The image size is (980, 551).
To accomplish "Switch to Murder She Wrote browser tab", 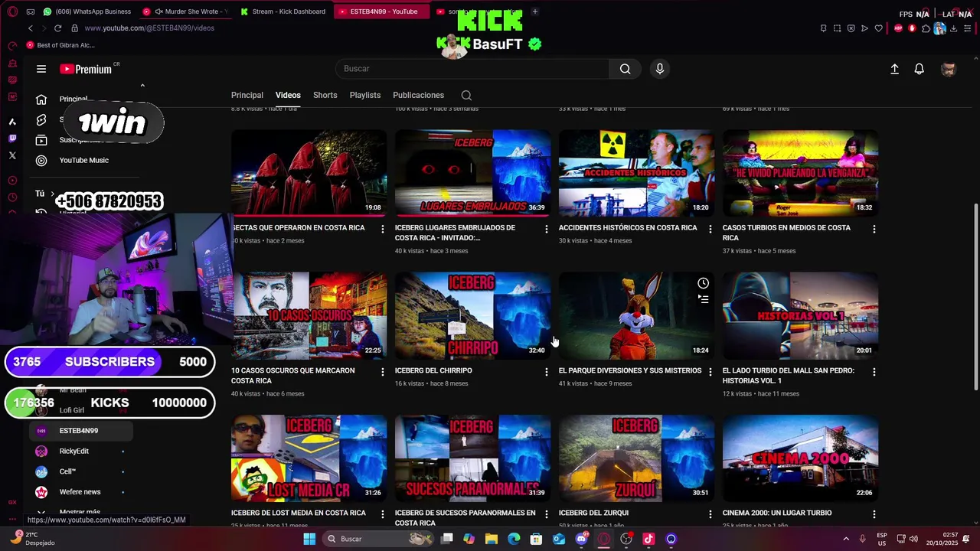I will tap(186, 11).
